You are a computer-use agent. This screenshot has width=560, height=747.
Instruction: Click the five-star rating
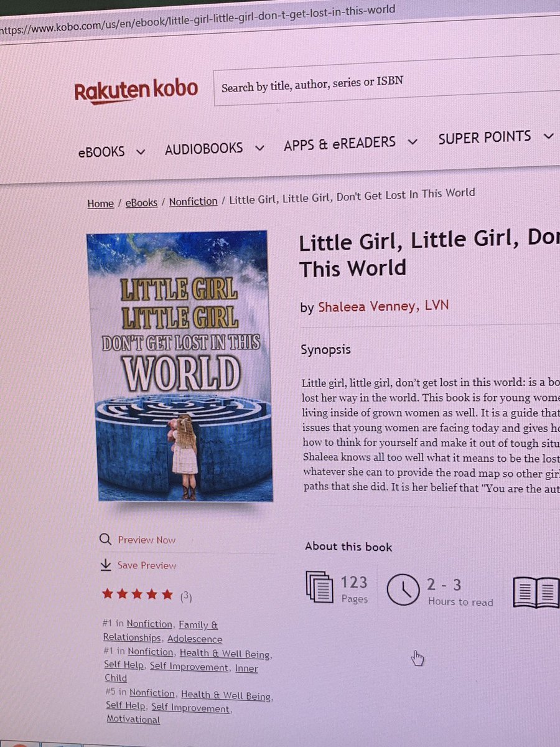(138, 594)
